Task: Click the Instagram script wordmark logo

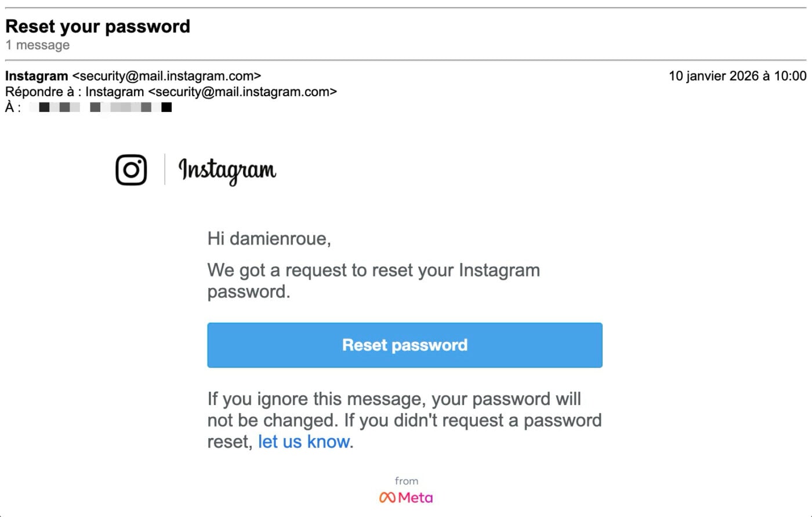Action: (227, 170)
